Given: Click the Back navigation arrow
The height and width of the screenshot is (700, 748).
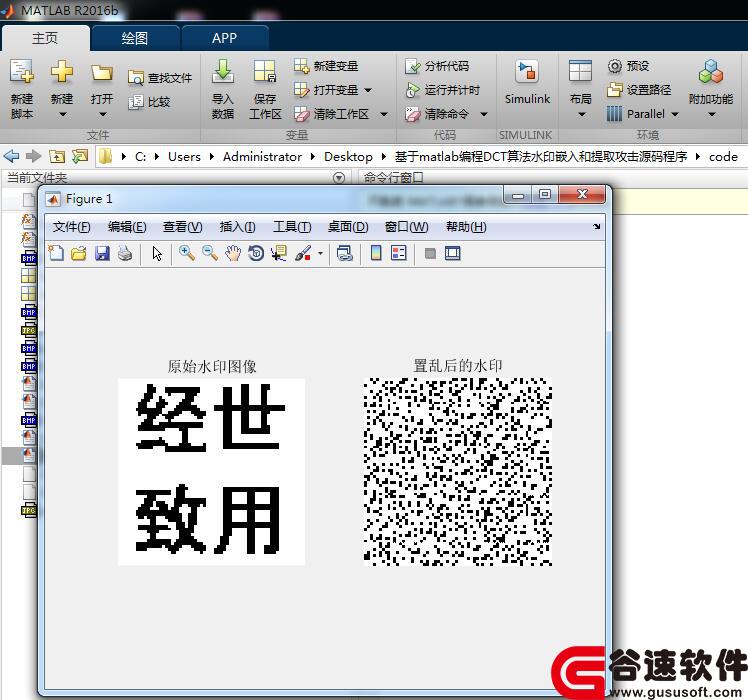Looking at the screenshot, I should tap(11, 156).
